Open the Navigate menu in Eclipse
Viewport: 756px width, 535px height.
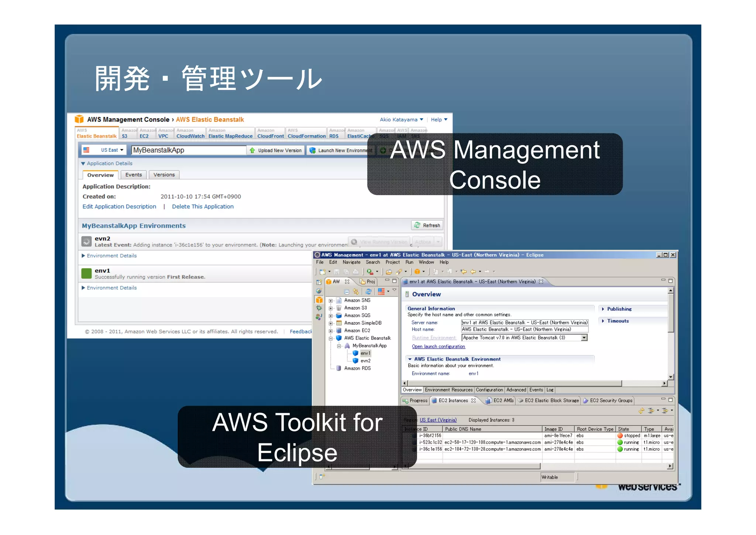point(351,262)
